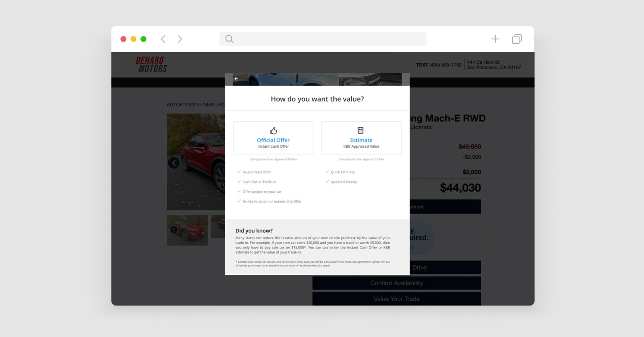Choose the Estimate KBB Appraised Value card
Screen dimensions: 644x337
pyautogui.click(x=361, y=138)
